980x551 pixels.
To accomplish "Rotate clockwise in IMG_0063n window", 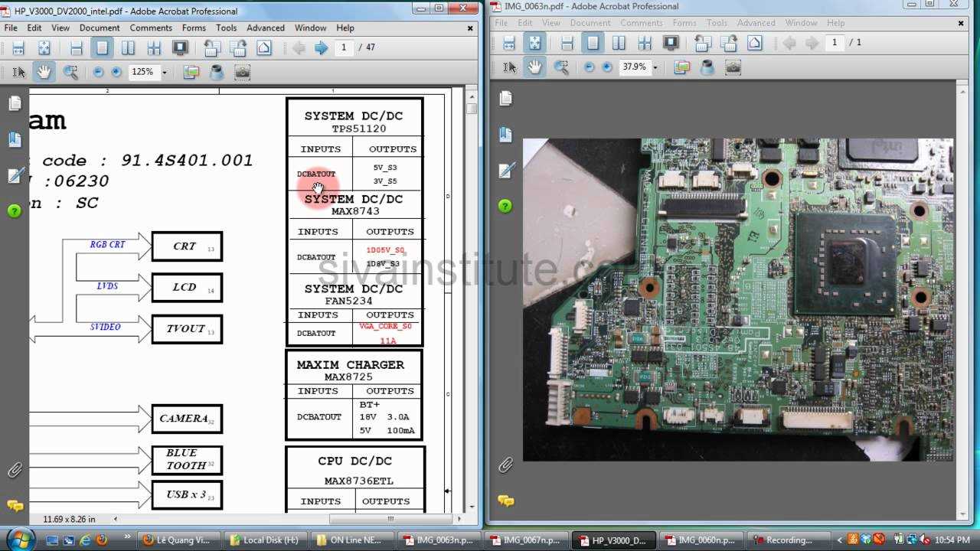I will 728,43.
